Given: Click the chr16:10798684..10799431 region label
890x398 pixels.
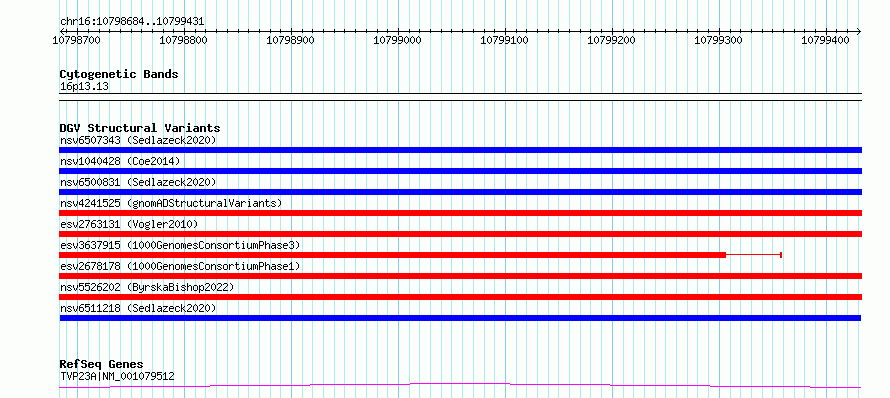Looking at the screenshot, I should point(132,22).
